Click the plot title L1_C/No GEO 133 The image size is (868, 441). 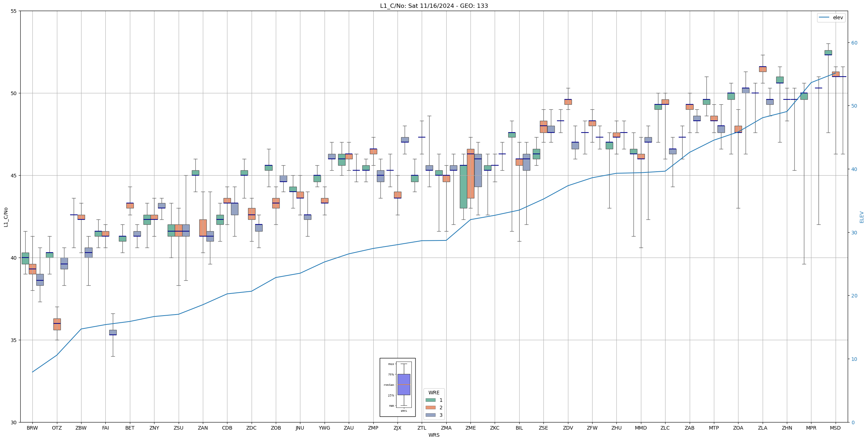[434, 6]
